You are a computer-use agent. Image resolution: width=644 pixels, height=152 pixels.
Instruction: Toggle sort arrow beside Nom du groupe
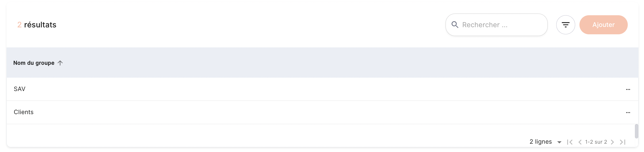coord(60,63)
